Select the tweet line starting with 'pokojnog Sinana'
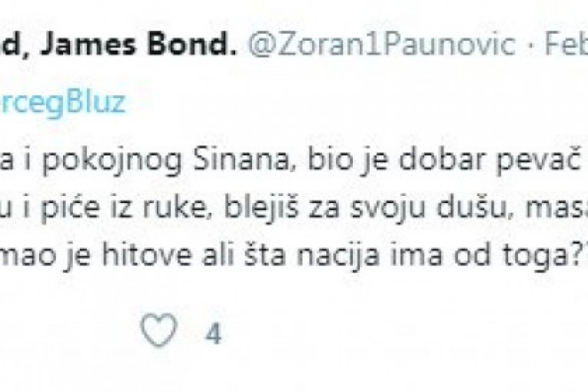The image size is (588, 392). 294,161
